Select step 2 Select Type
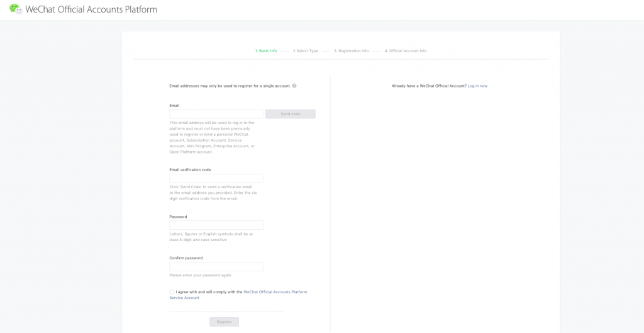This screenshot has width=644, height=333. coord(306,51)
